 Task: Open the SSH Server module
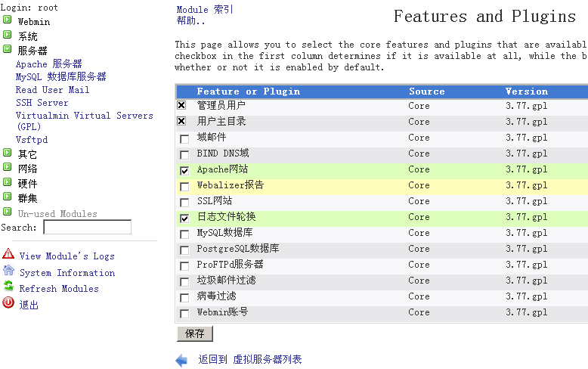coord(42,102)
